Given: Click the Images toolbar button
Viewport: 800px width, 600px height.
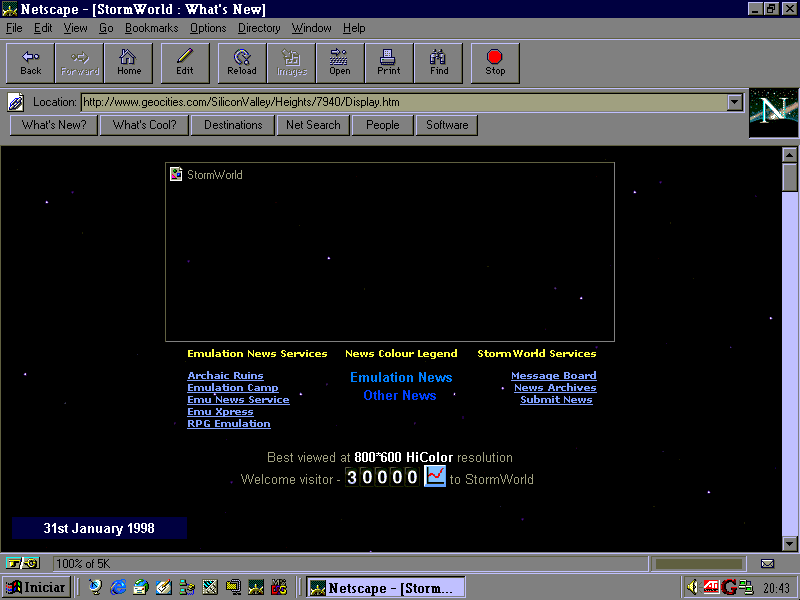Looking at the screenshot, I should (x=291, y=63).
